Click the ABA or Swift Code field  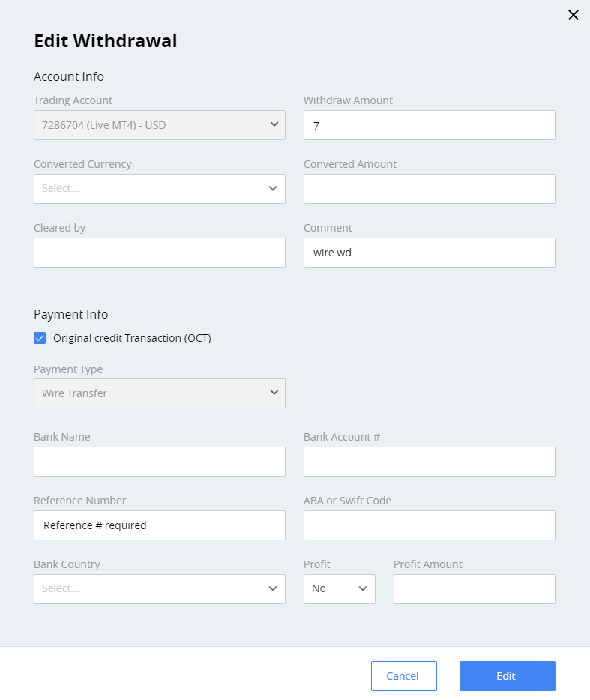pyautogui.click(x=429, y=525)
